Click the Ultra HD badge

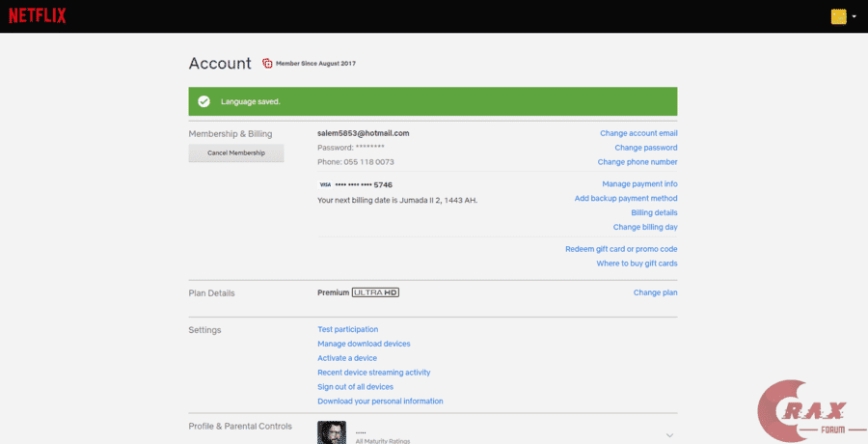pos(375,292)
